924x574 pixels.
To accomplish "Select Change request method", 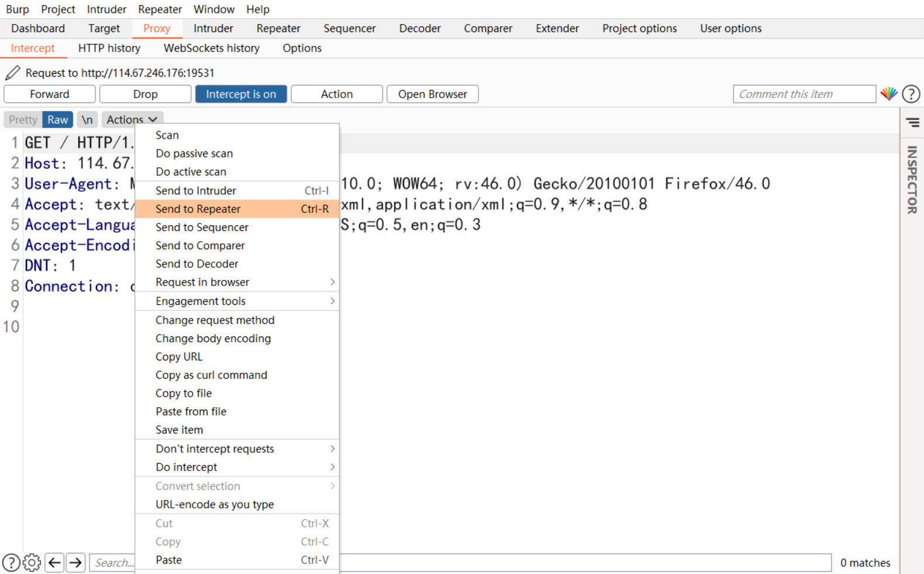I will (x=237, y=320).
